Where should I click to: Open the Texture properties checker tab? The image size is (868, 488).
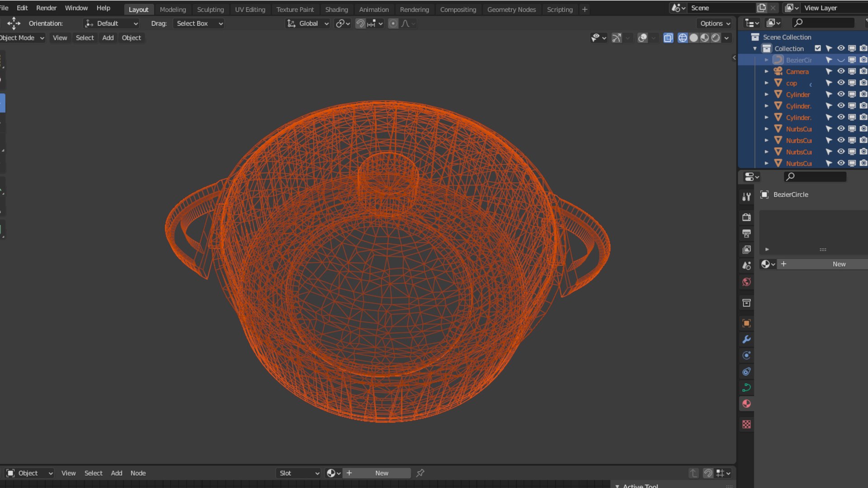point(746,424)
